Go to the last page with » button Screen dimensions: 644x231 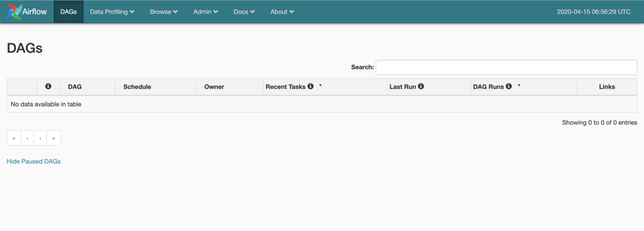[54, 138]
